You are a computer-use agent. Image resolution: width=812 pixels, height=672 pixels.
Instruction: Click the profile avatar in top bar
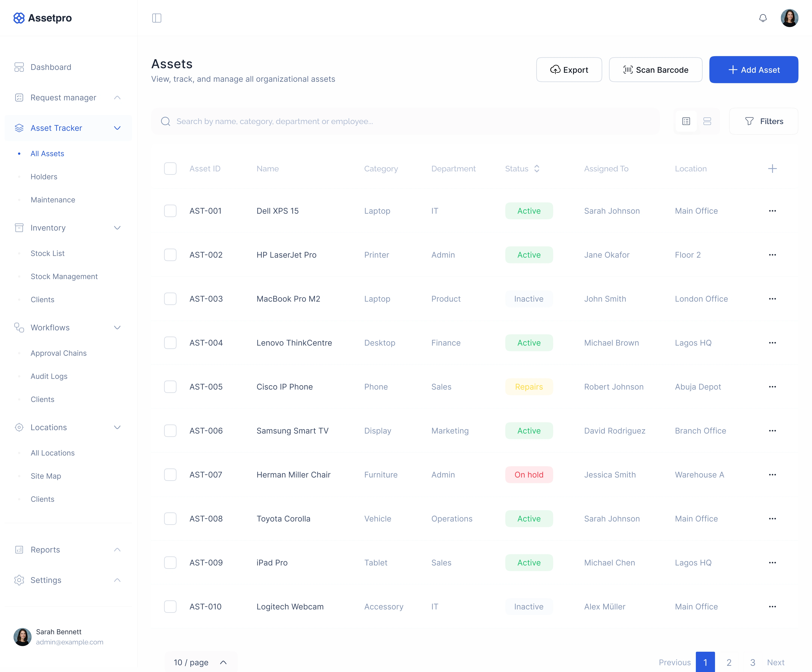[789, 18]
